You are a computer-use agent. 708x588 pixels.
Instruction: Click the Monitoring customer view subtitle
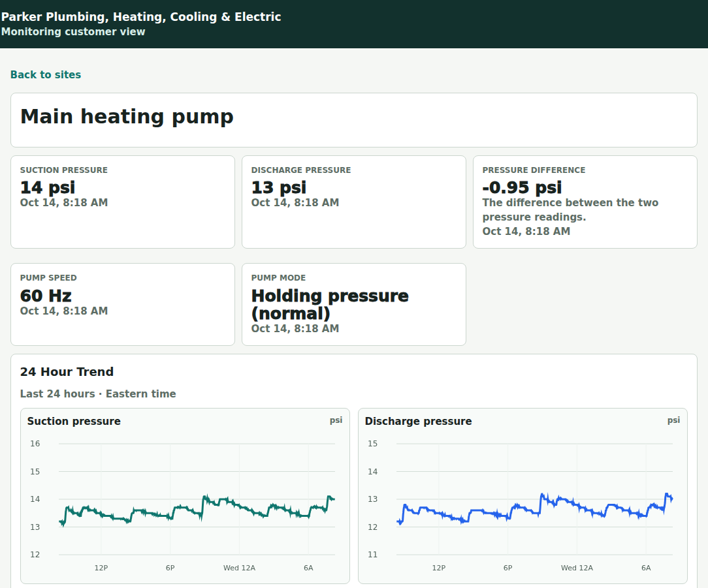(x=73, y=31)
